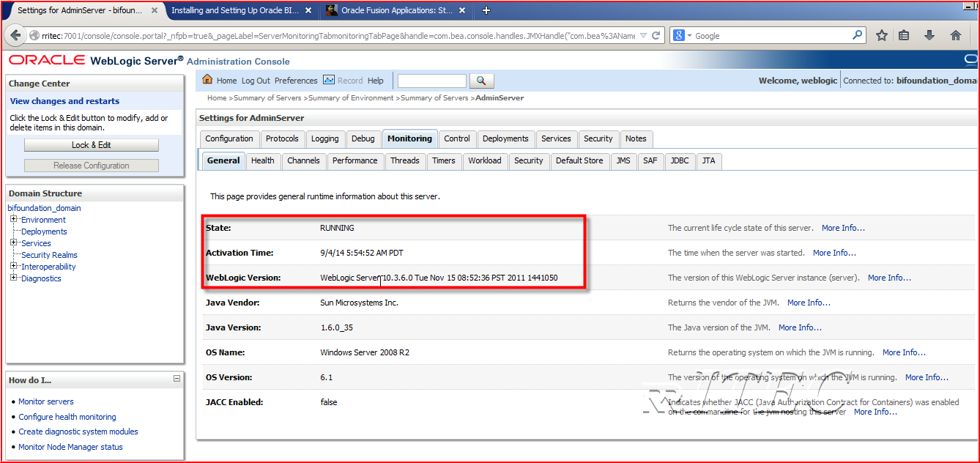The height and width of the screenshot is (463, 980).
Task: Open View changes and restarts link
Action: point(64,101)
